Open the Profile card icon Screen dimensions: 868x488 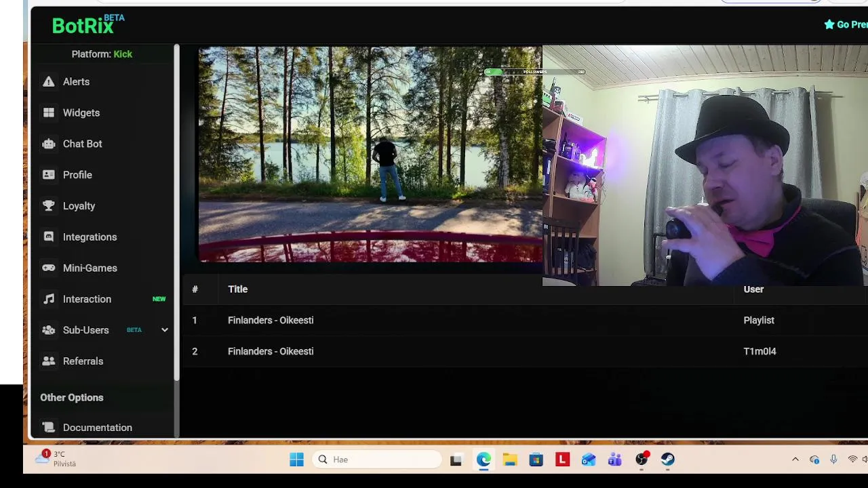[49, 175]
